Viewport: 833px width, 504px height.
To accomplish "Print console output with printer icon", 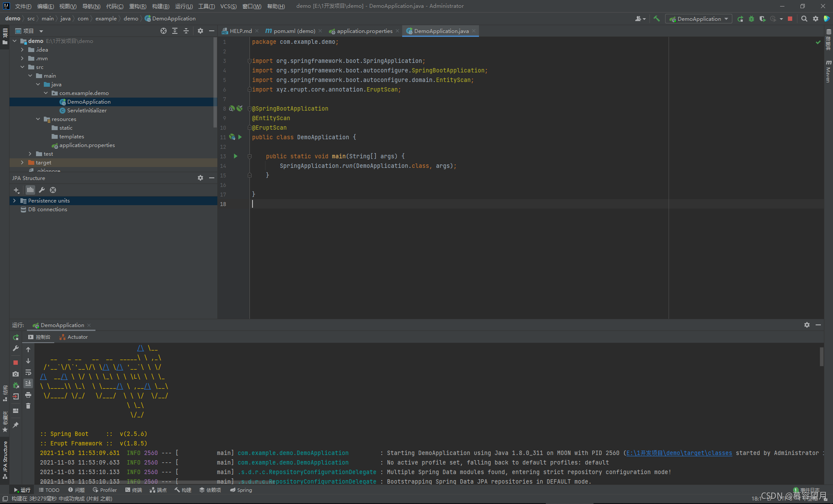I will pyautogui.click(x=28, y=395).
